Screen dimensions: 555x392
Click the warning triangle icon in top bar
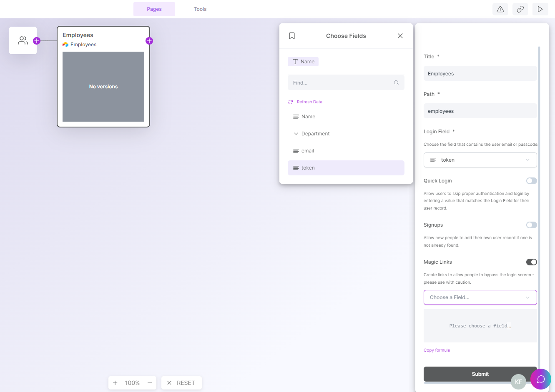(x=500, y=9)
